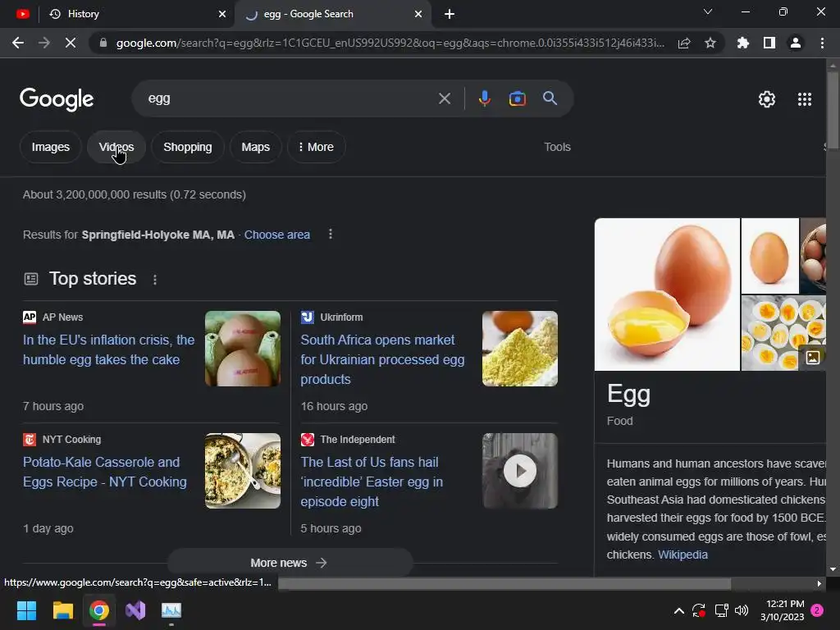Image resolution: width=840 pixels, height=630 pixels.
Task: Click the More news button
Action: 290,563
